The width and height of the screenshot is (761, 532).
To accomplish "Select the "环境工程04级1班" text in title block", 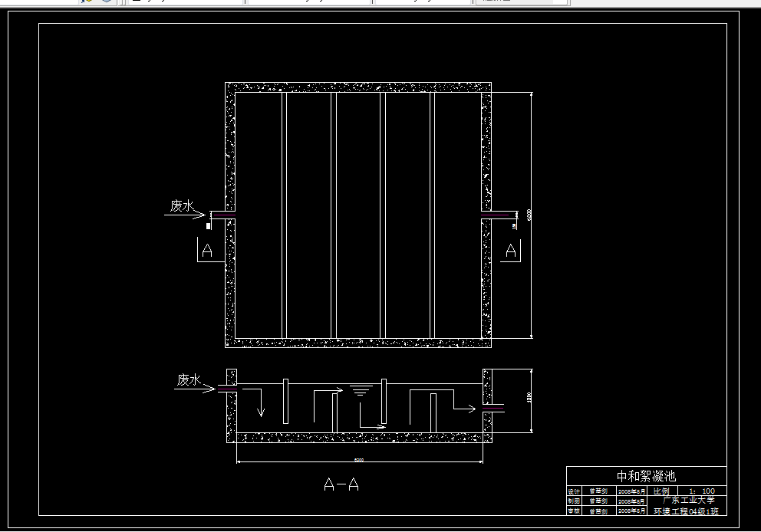I will (686, 511).
